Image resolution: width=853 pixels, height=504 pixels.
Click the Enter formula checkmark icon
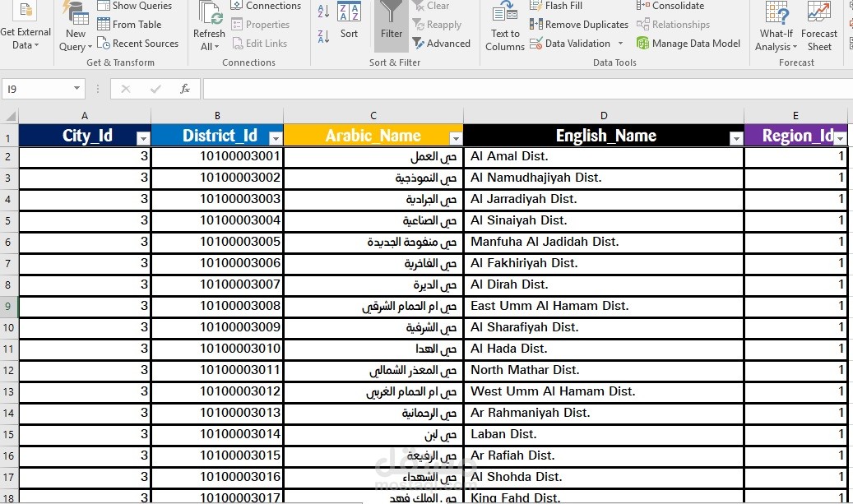pyautogui.click(x=155, y=89)
